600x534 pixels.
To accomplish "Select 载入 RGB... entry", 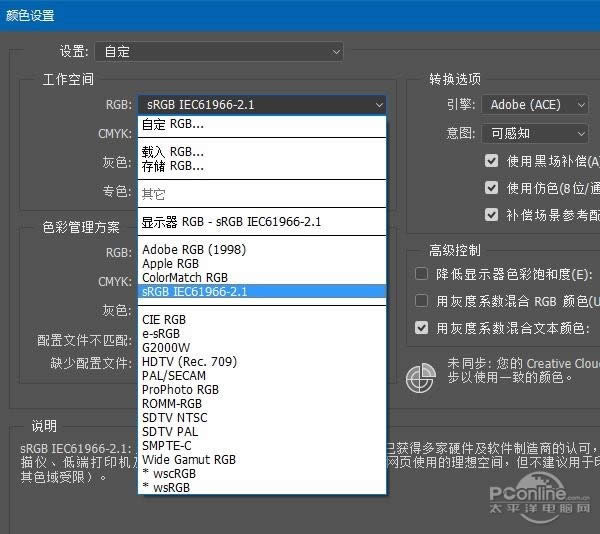I will pos(173,152).
